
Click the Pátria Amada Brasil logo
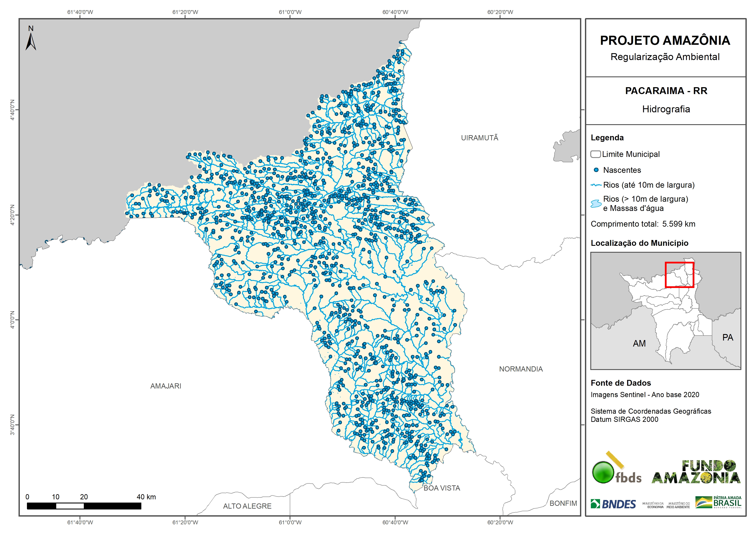(718, 502)
